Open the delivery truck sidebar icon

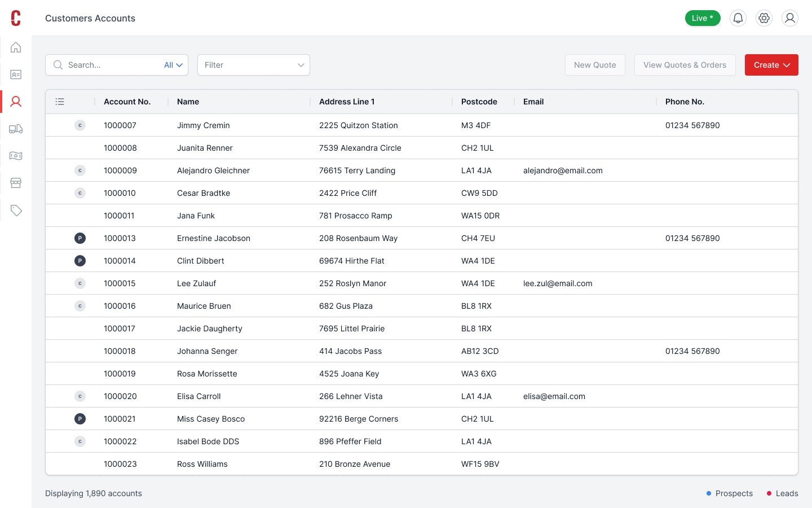coord(16,129)
